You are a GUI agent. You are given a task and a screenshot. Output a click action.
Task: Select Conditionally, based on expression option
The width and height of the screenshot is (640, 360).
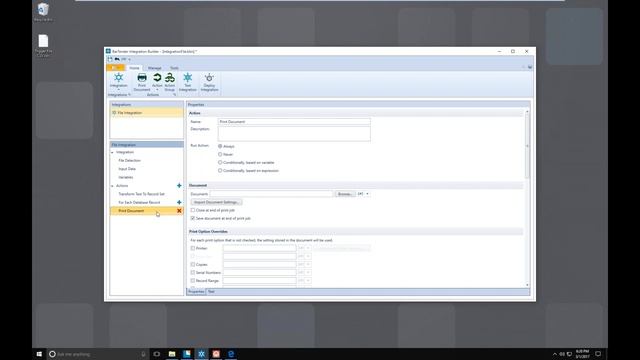(x=220, y=171)
